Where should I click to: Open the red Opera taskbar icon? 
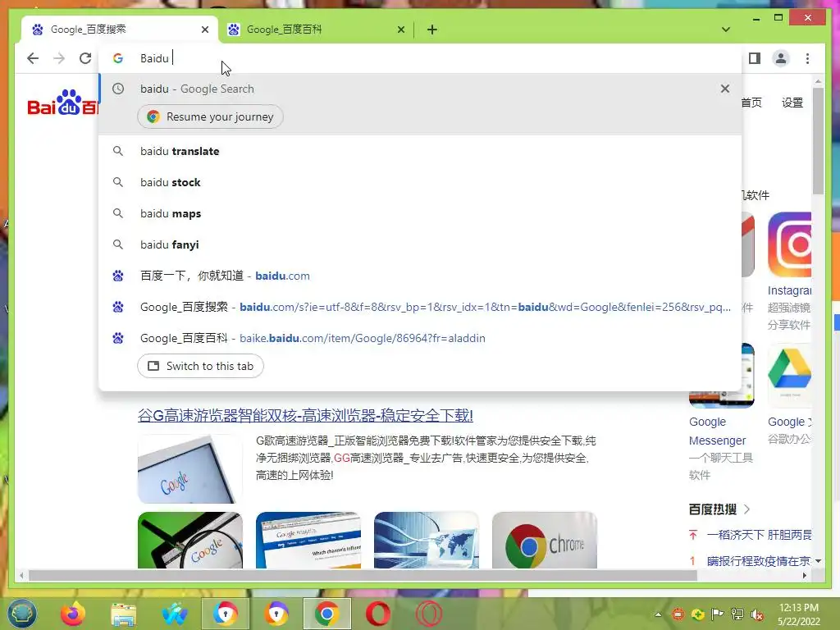[x=378, y=614]
